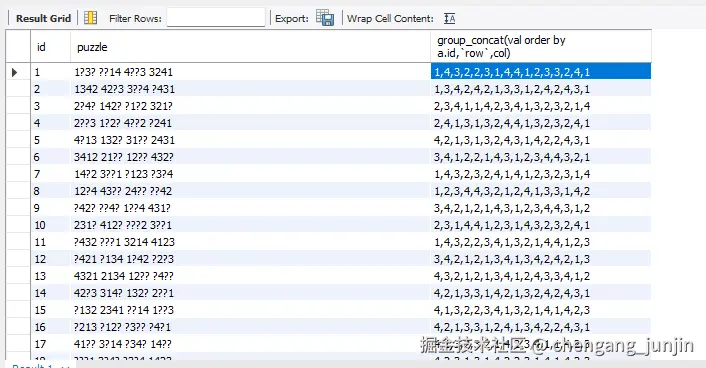706x368 pixels.
Task: Select id cell with value 15
Action: (50, 310)
